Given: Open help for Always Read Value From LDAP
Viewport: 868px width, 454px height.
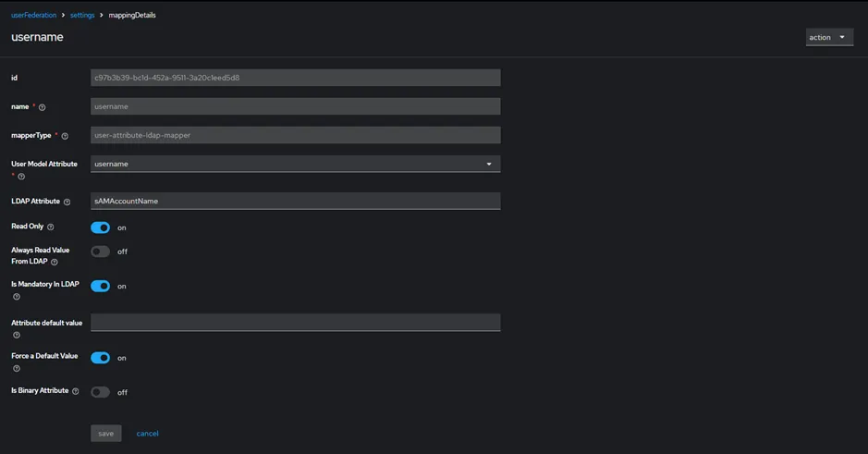Looking at the screenshot, I should point(55,262).
